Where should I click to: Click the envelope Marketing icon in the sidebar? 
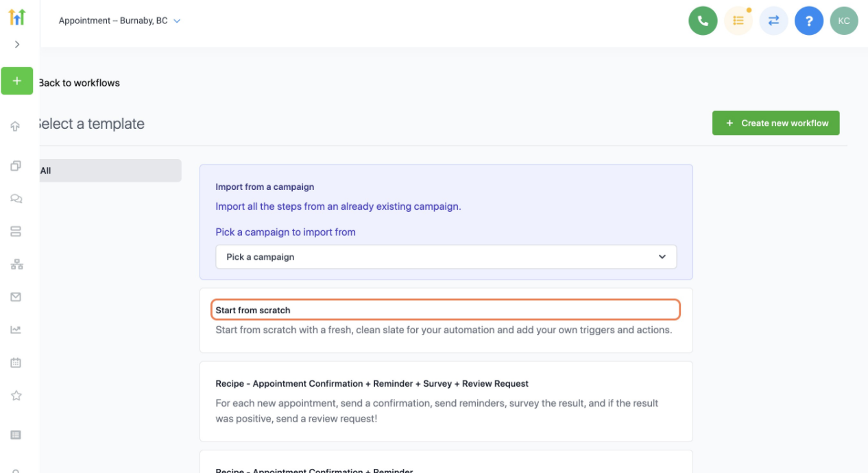pos(15,297)
